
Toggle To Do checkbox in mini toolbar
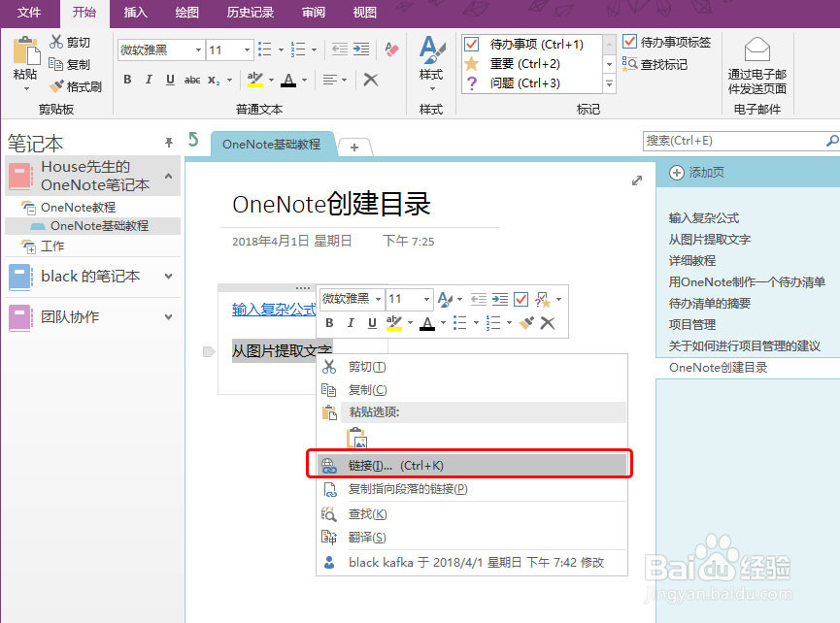click(x=521, y=299)
